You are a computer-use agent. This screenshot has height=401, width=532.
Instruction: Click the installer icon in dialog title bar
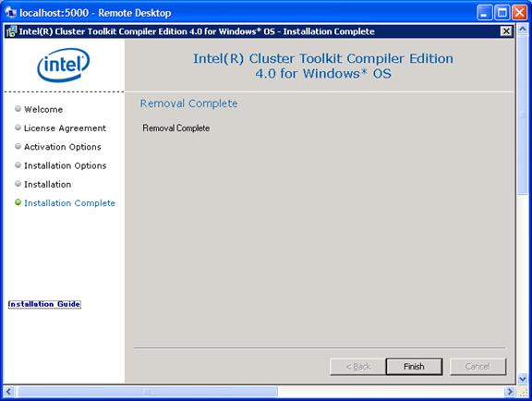[x=11, y=31]
